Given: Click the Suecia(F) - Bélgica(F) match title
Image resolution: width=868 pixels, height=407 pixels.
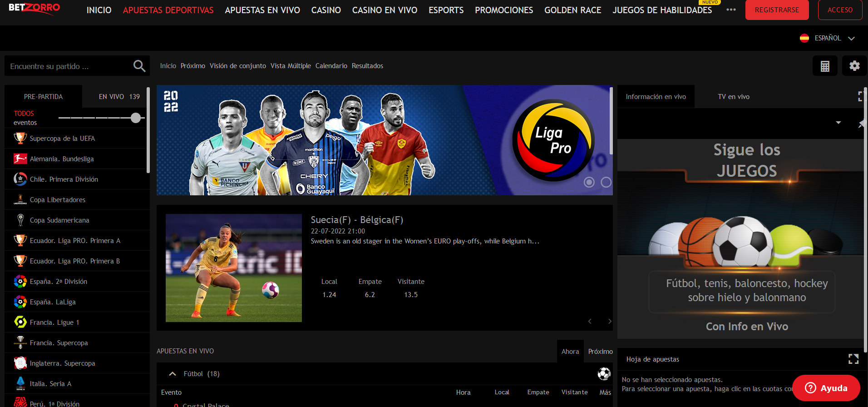Looking at the screenshot, I should (357, 220).
